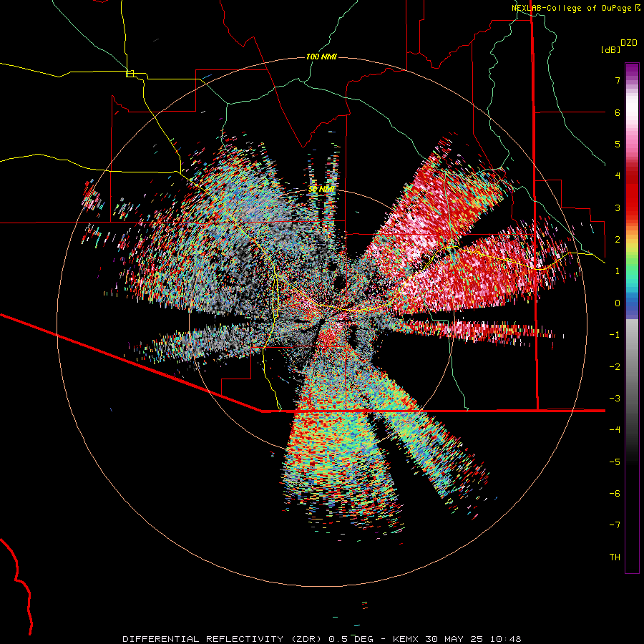
Task: Click the color bar value 2
Action: [618, 240]
